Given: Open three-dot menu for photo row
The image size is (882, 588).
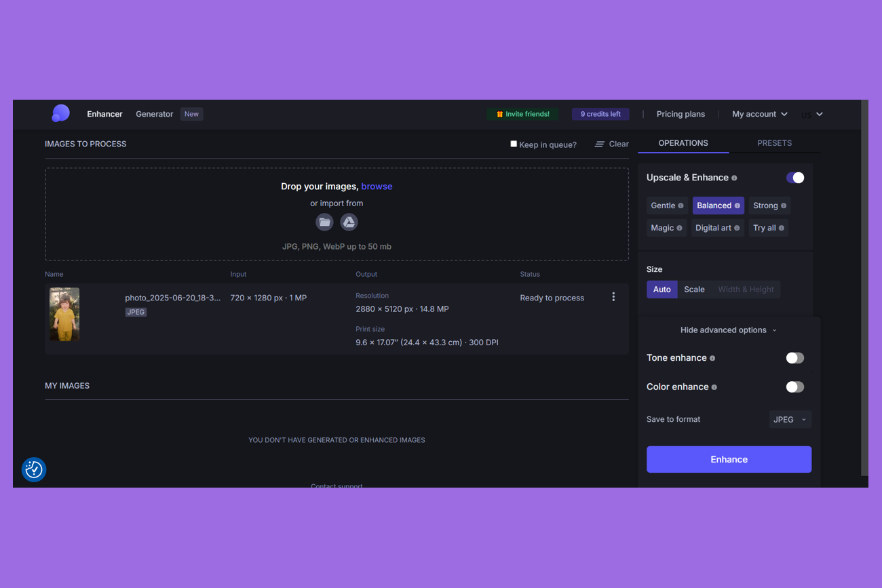Looking at the screenshot, I should point(613,297).
